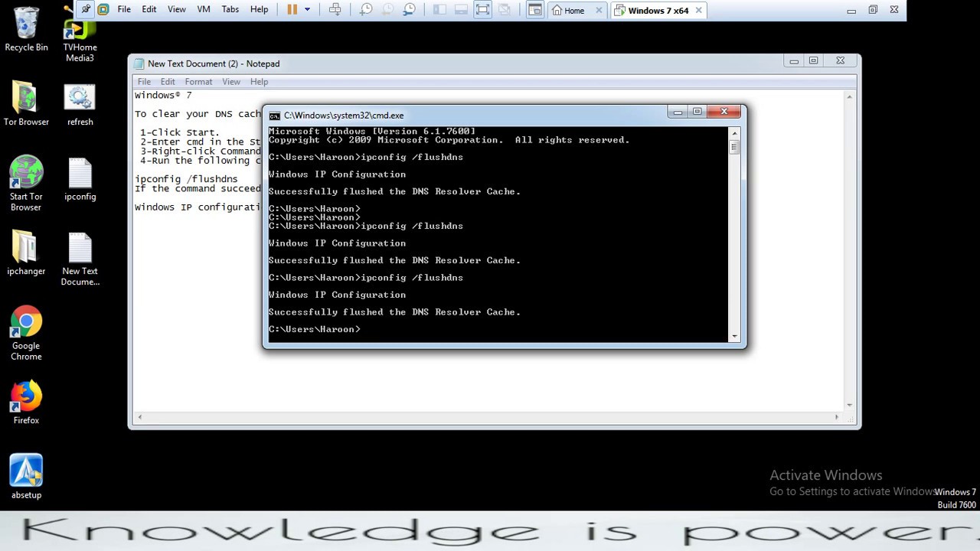Open the VMware Help menu

point(260,10)
